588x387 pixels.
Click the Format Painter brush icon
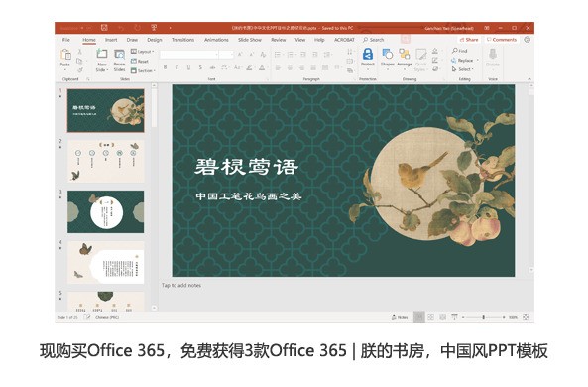(x=80, y=69)
